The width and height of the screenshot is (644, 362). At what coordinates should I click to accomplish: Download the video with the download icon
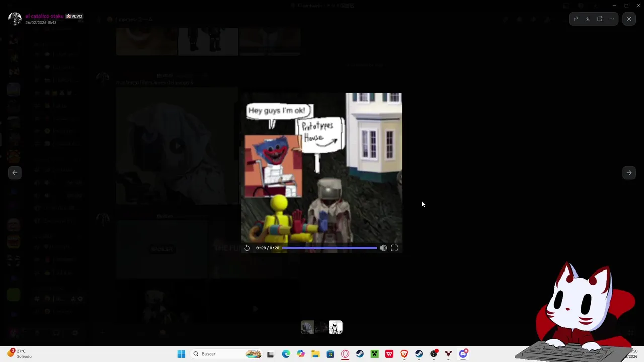(x=588, y=19)
